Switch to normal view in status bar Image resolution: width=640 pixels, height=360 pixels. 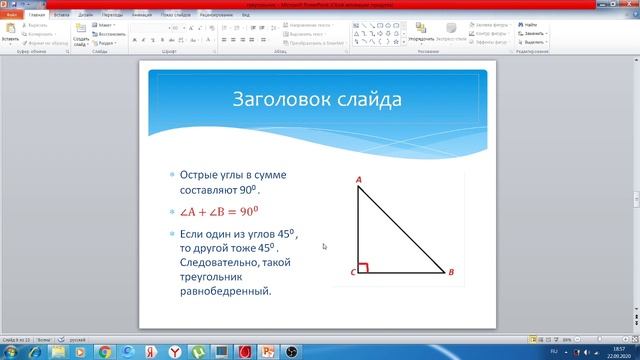point(533,340)
